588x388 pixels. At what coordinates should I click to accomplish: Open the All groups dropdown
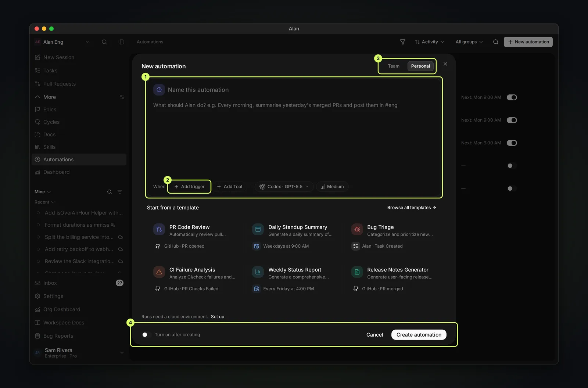469,42
